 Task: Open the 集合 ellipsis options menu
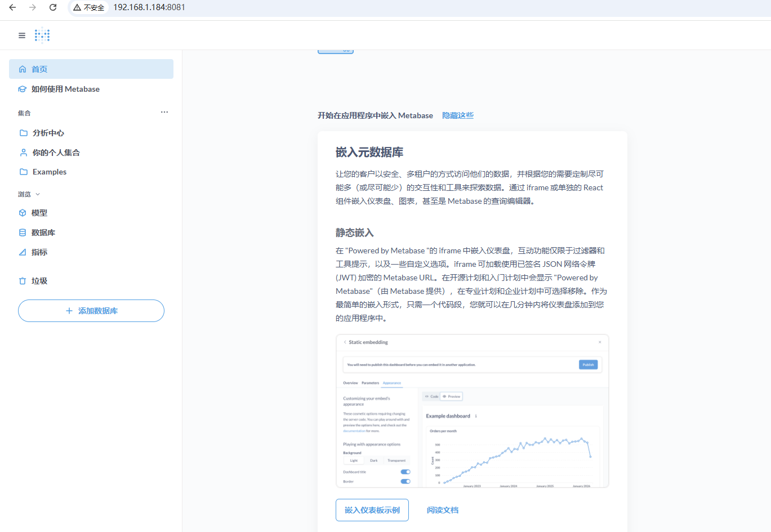[x=164, y=112]
